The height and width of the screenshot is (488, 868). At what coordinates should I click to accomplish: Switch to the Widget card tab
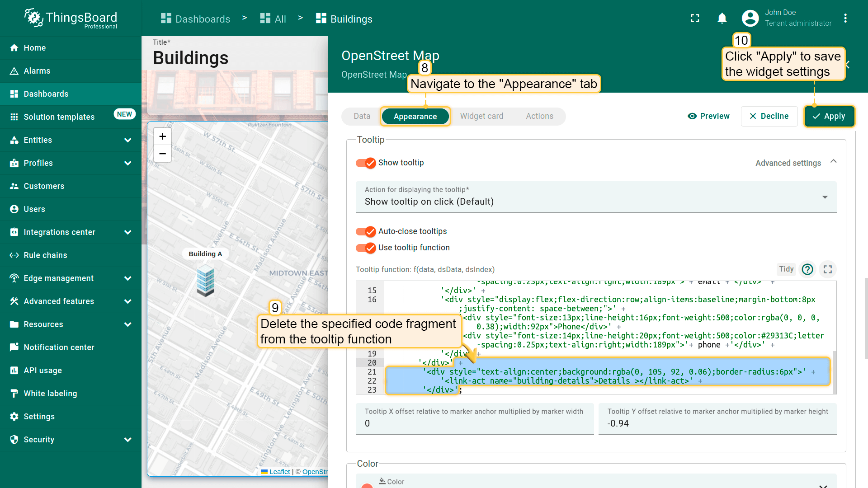tap(481, 116)
